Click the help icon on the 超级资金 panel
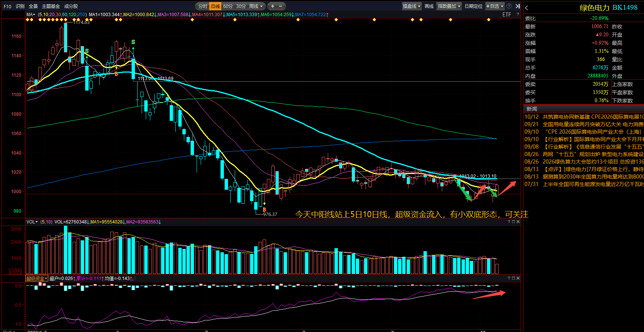 [509, 278]
